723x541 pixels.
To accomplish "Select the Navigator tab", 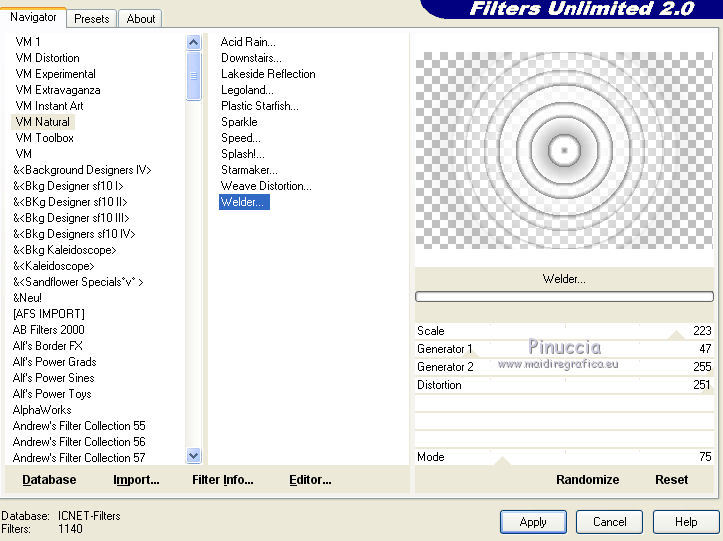I will click(x=33, y=18).
